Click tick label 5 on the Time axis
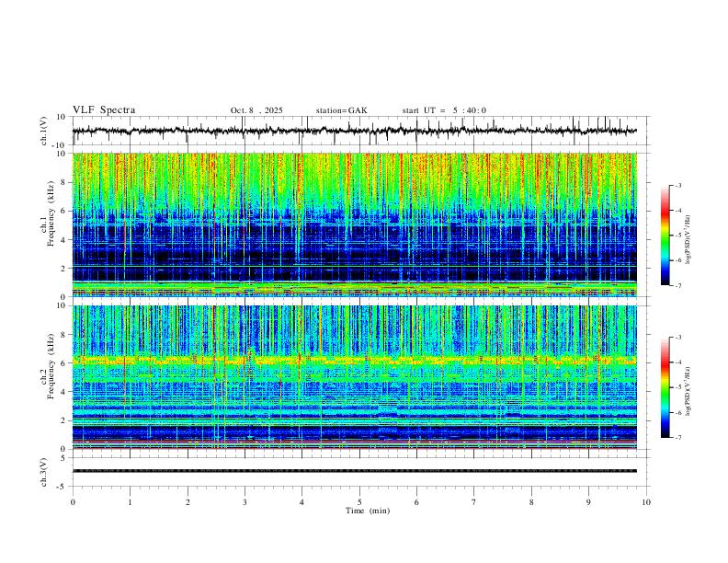Screen dimensions: 728x563 click(x=359, y=502)
